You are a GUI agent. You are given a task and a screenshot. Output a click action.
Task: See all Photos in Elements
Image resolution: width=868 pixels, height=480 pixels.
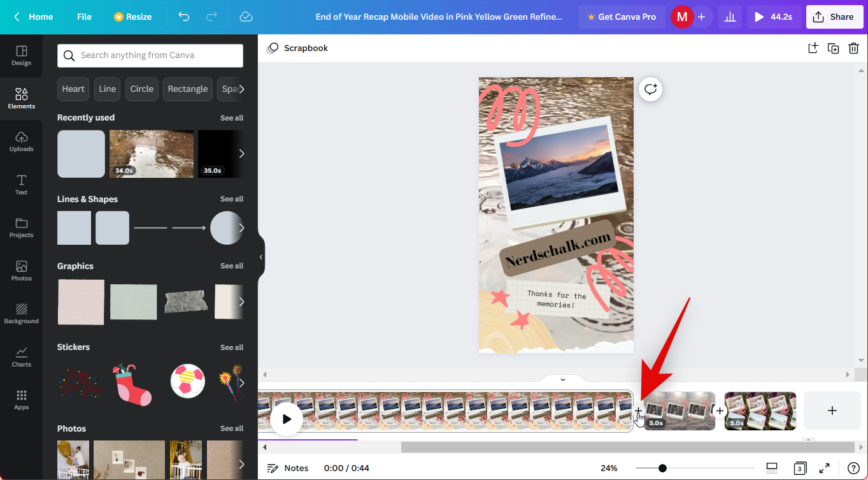coord(232,428)
